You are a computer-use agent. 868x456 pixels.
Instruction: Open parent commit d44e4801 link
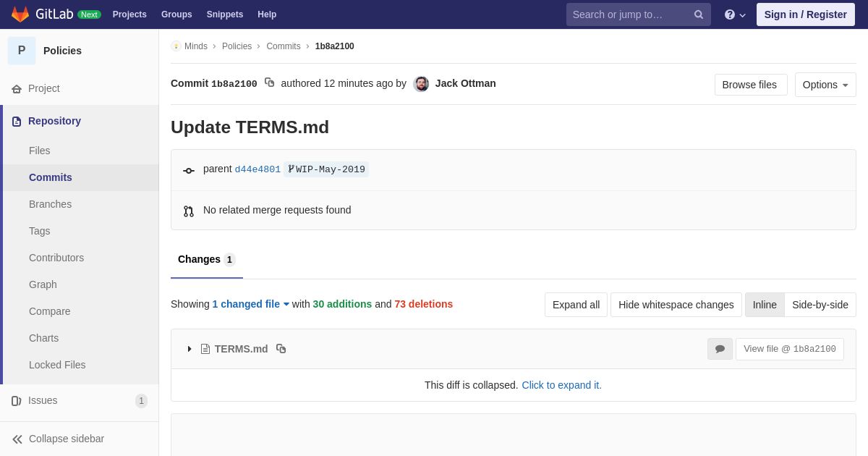[258, 169]
